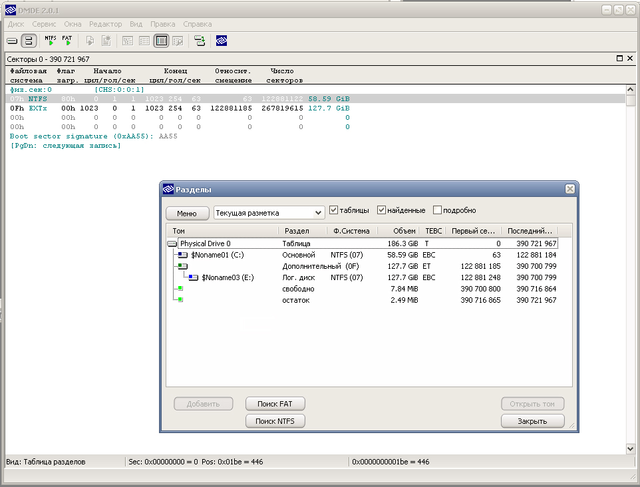The height and width of the screenshot is (487, 640).
Task: Uncheck the "таблицы" checkbox
Action: pyautogui.click(x=334, y=211)
